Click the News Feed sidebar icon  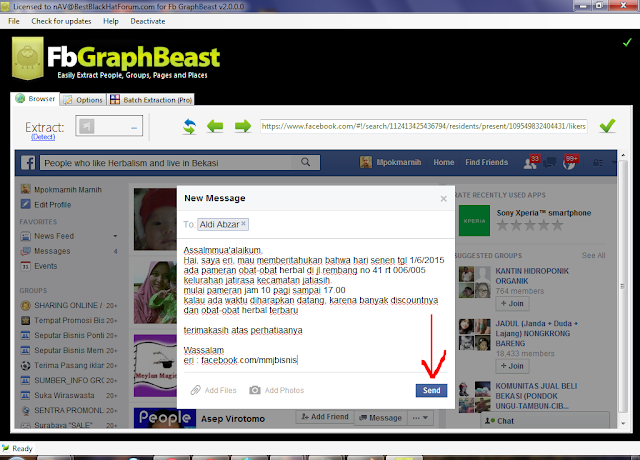point(25,236)
